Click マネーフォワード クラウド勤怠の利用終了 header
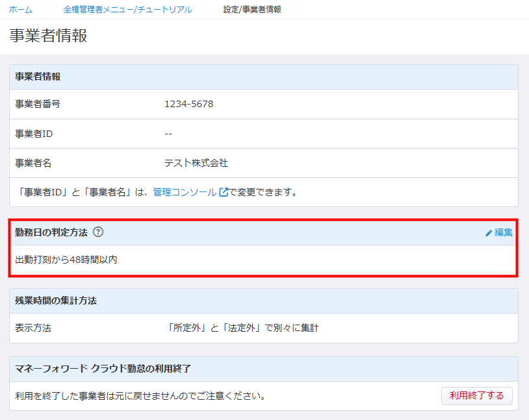The height and width of the screenshot is (420, 529). (x=103, y=369)
